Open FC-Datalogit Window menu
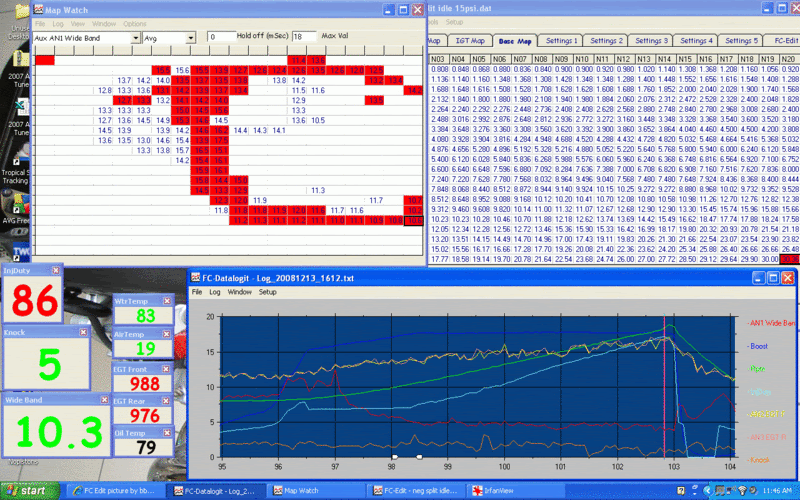Viewport: 800px width, 500px height. click(239, 292)
